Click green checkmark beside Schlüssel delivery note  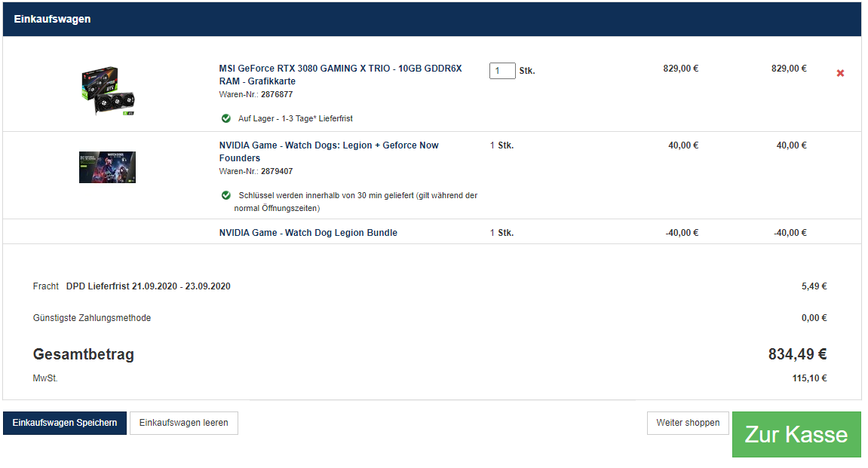pos(225,195)
